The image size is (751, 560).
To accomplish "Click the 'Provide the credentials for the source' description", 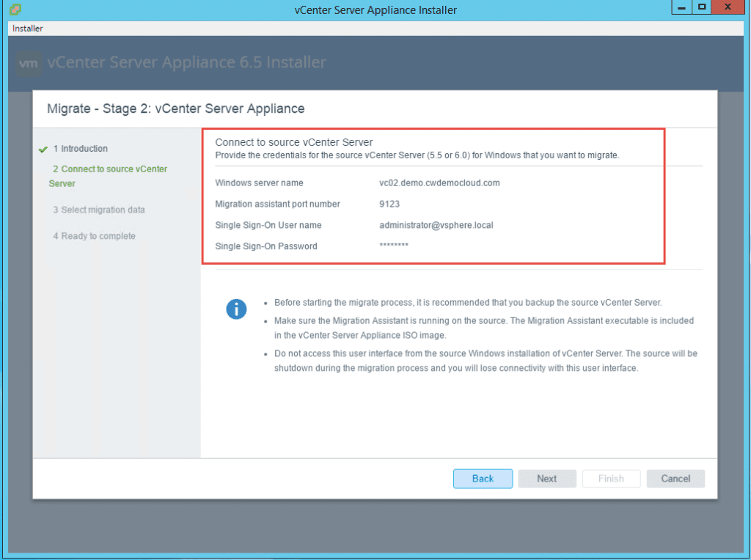I will pyautogui.click(x=417, y=155).
